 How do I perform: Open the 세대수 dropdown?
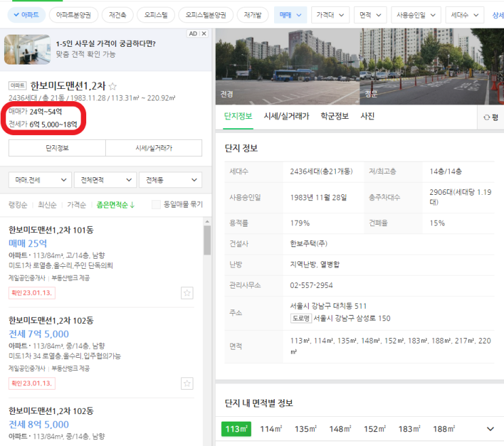(465, 15)
